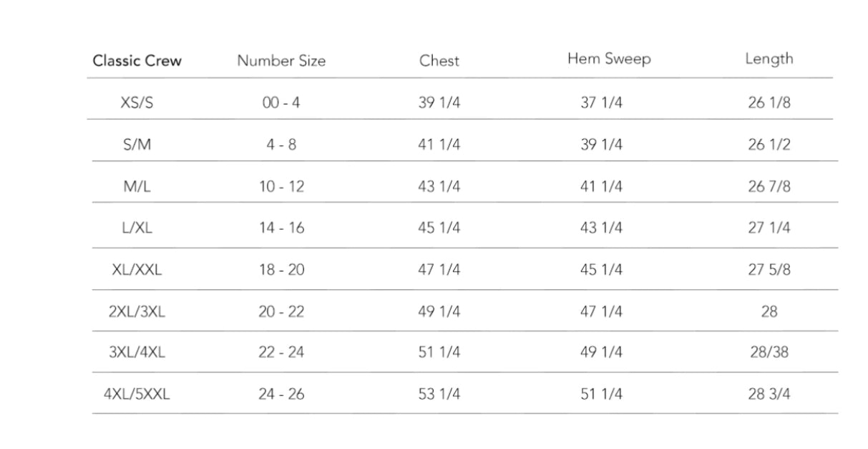Select the Chest column header
The image size is (868, 449).
point(439,61)
